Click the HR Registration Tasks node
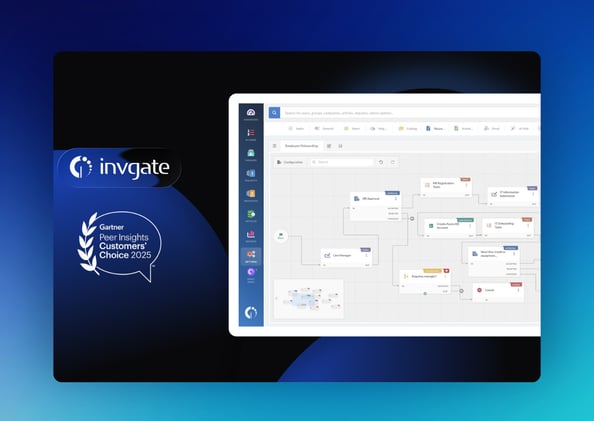 click(x=446, y=187)
